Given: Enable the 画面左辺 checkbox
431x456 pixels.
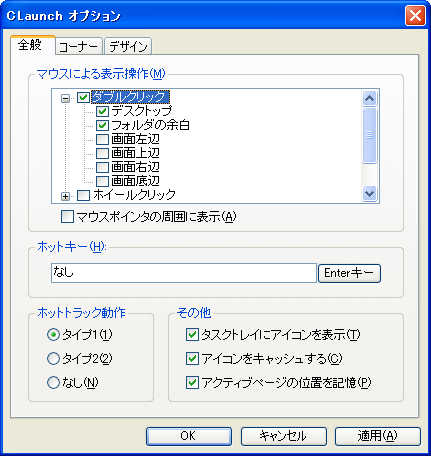Looking at the screenshot, I should [102, 139].
